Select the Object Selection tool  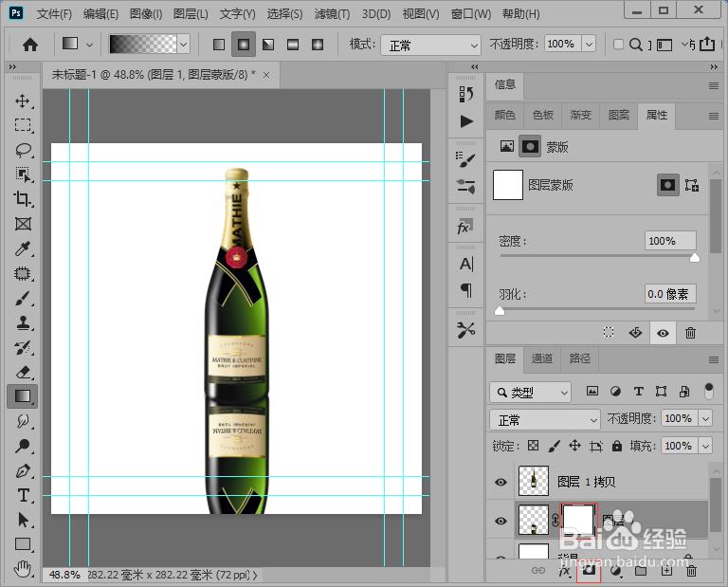23,174
